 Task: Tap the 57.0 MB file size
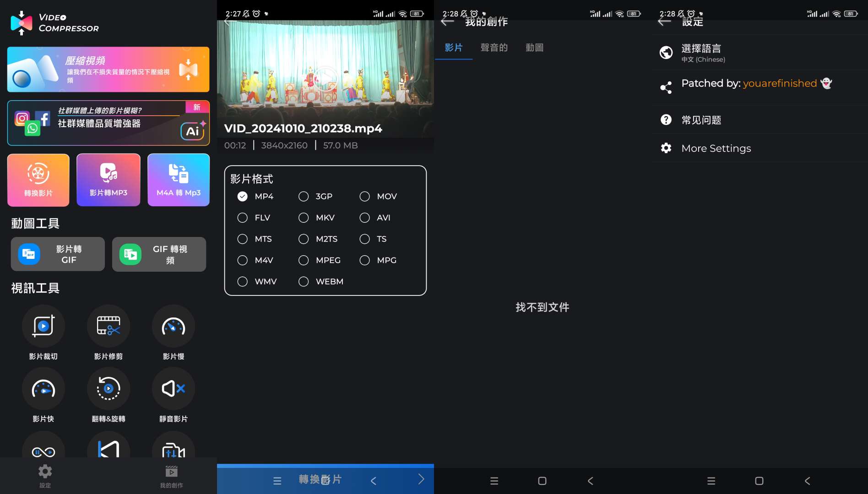[340, 145]
